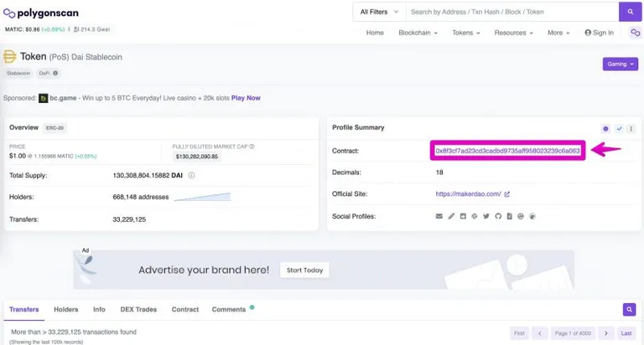Click the highlighted contract address link
644x345 pixels.
[507, 151]
